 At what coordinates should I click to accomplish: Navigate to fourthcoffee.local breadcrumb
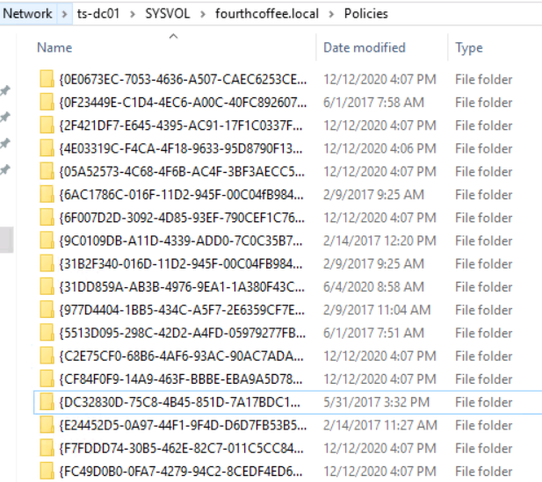[267, 14]
